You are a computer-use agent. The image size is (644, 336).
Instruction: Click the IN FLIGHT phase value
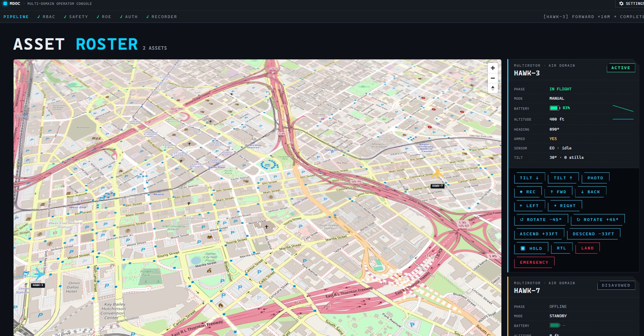560,89
